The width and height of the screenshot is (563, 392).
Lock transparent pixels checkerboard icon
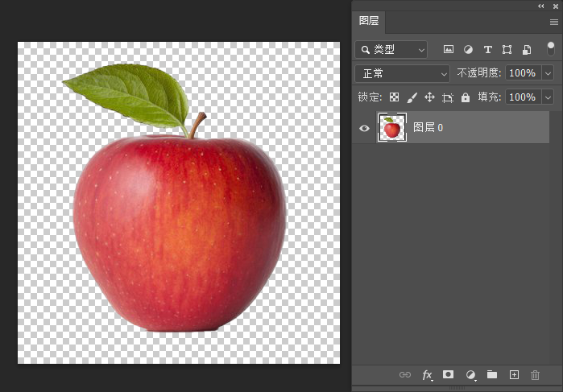click(394, 97)
